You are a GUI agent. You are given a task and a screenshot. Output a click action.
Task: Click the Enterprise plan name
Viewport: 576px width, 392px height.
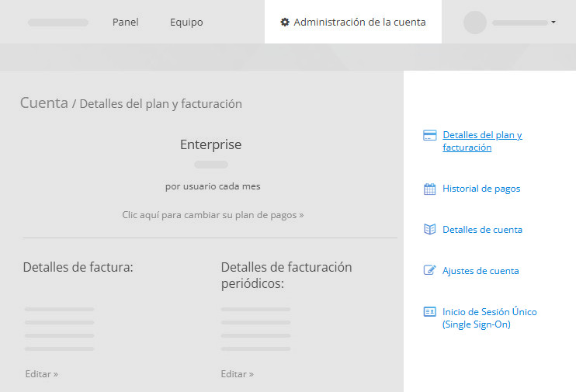(x=211, y=144)
